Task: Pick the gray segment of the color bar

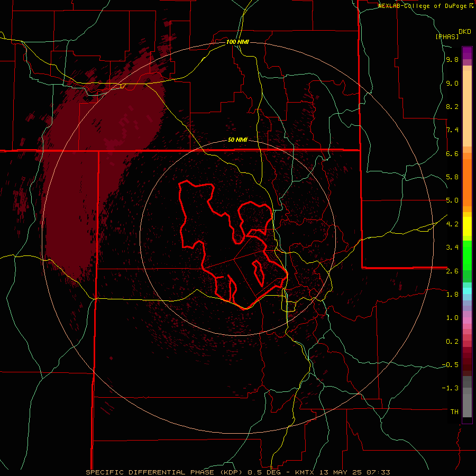Action: click(467, 398)
